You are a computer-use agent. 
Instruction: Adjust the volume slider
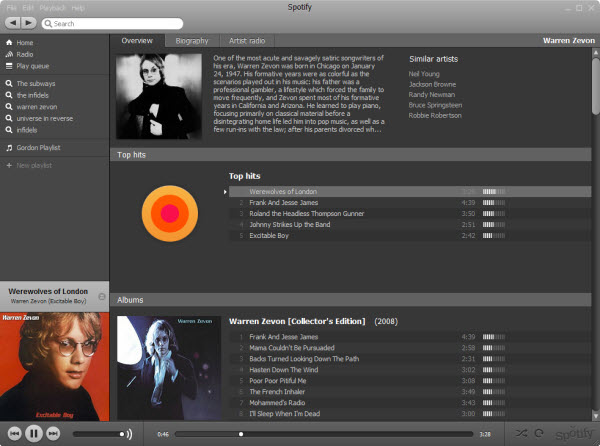[x=99, y=434]
